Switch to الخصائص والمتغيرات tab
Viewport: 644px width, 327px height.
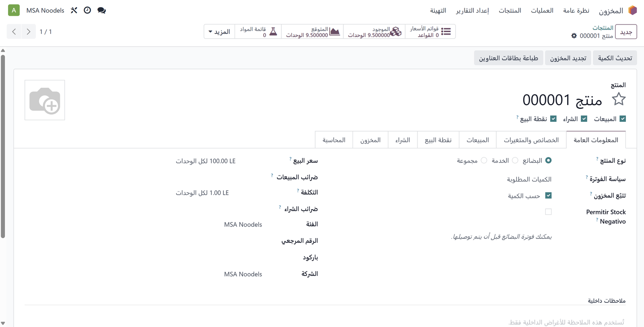(x=531, y=140)
